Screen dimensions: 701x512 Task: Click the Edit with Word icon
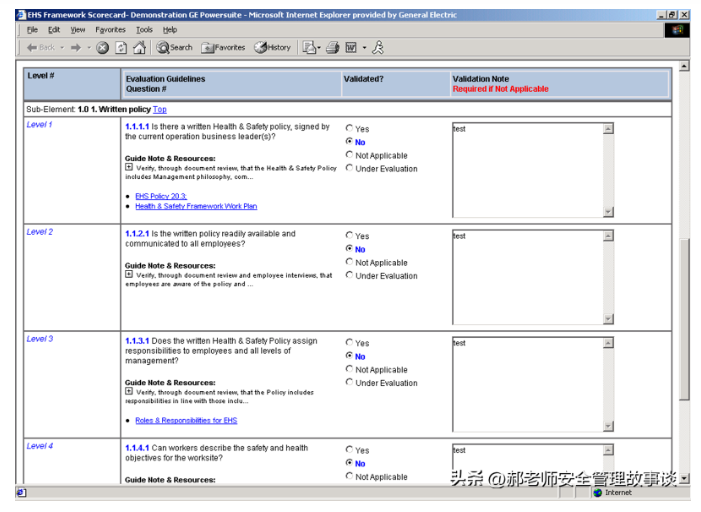point(351,47)
